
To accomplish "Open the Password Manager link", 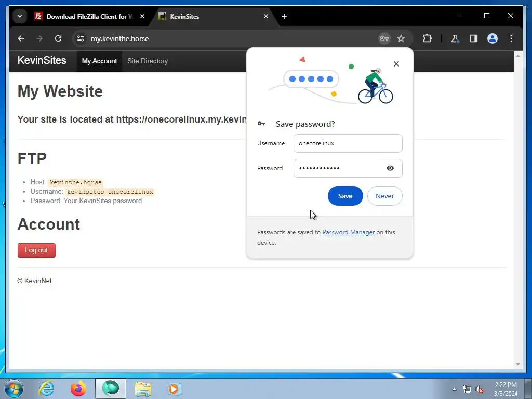I will (x=349, y=232).
